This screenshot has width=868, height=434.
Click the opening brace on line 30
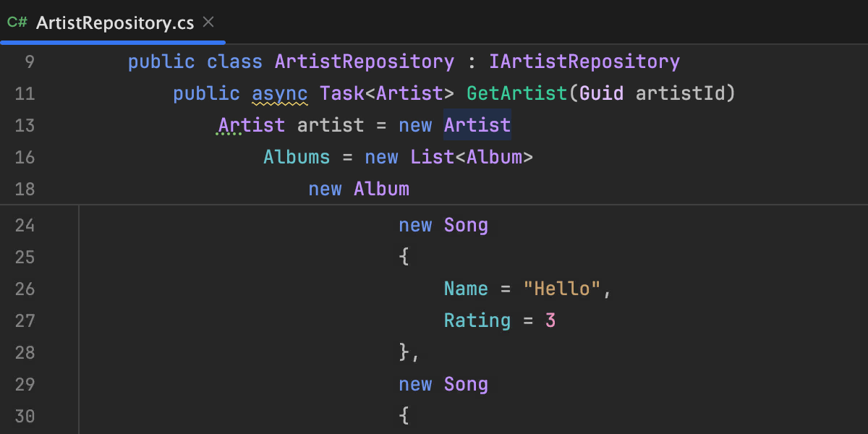404,417
